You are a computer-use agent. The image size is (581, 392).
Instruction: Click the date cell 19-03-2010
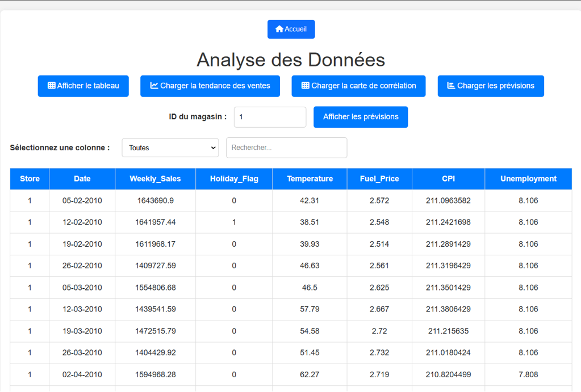pos(82,331)
